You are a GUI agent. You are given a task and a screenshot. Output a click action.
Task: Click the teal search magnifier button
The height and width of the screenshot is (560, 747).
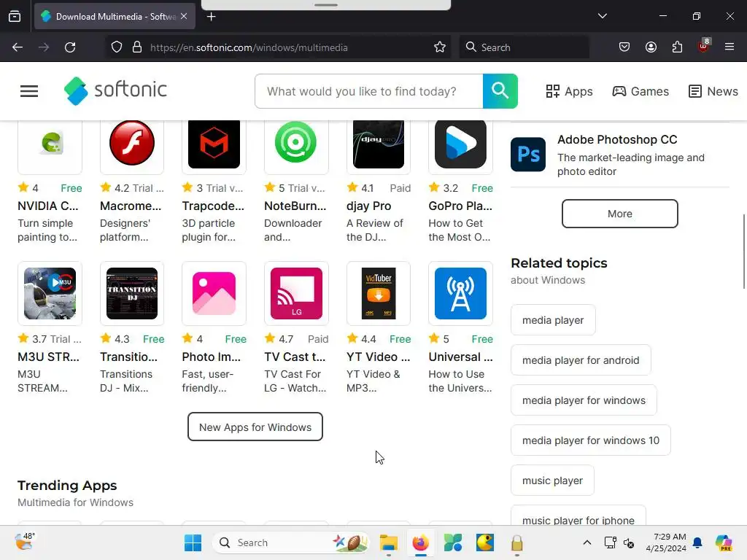click(x=500, y=91)
